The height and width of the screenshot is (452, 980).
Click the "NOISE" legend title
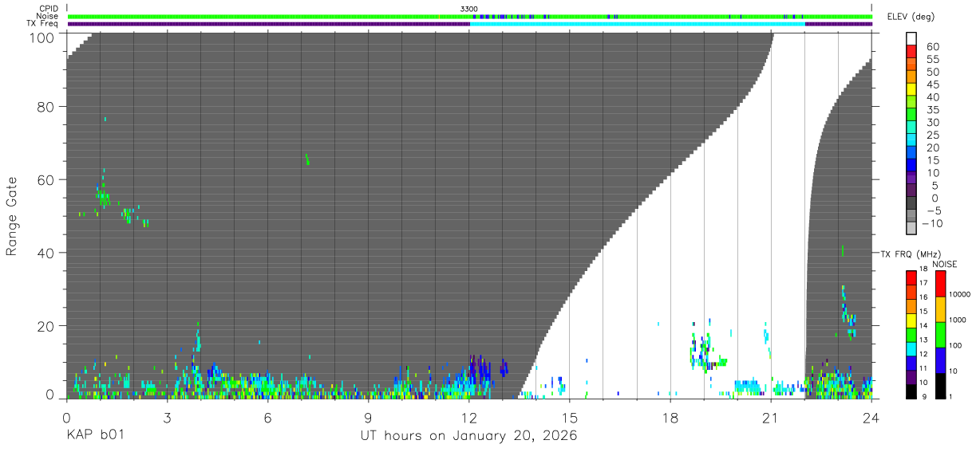[944, 264]
